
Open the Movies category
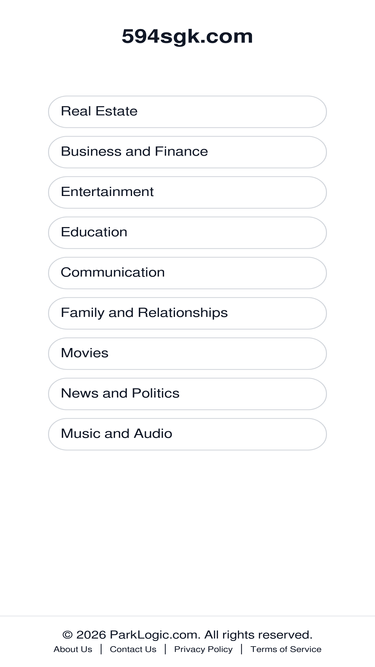(187, 353)
